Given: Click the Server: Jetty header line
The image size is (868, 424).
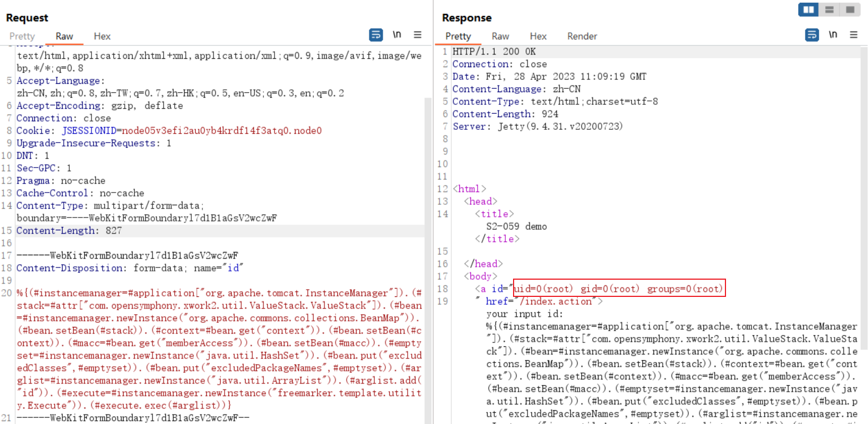Looking at the screenshot, I should click(x=539, y=127).
